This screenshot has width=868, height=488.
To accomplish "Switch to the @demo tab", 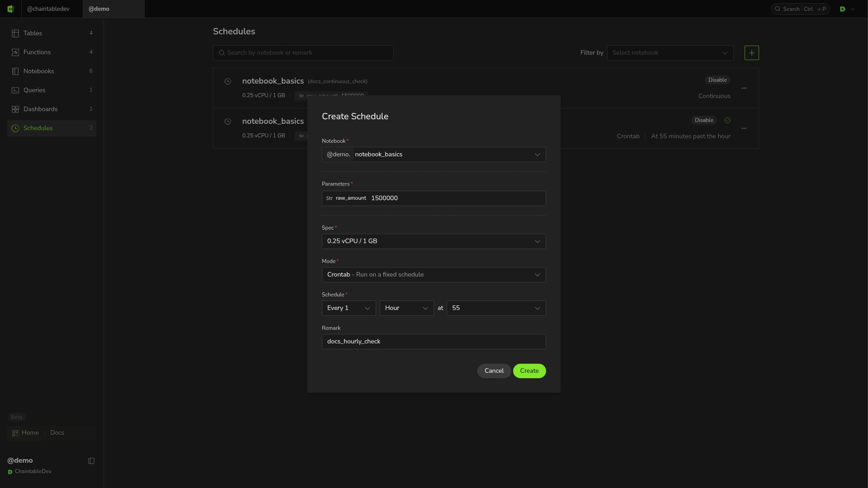I will (113, 9).
